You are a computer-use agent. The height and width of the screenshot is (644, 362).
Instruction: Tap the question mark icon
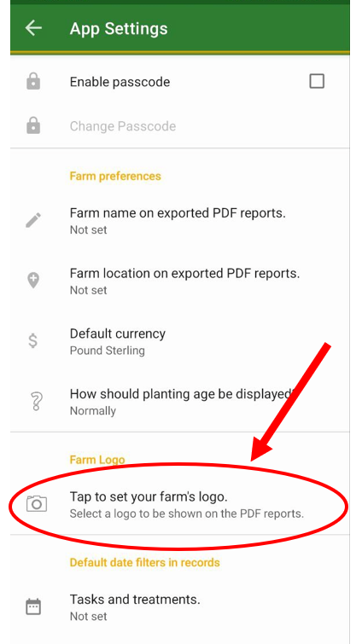[35, 401]
